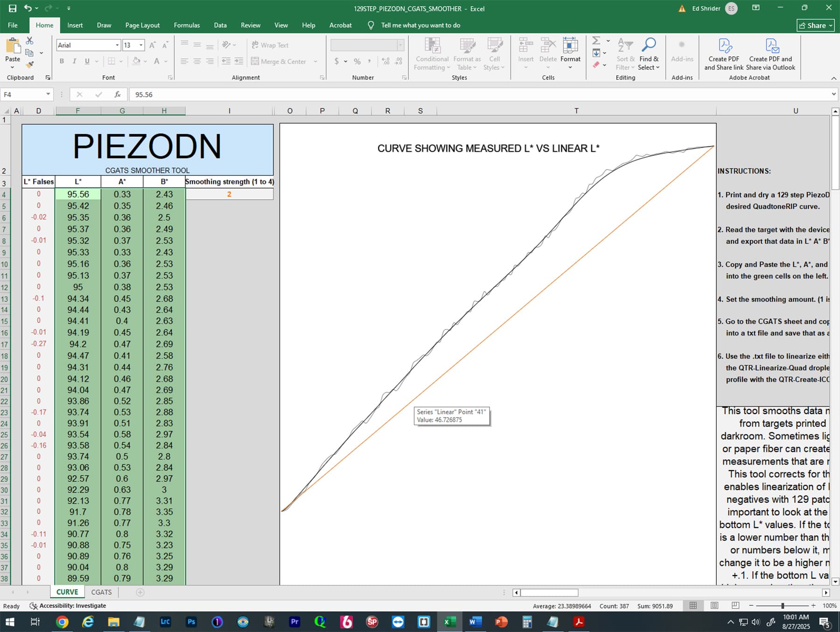Switch to Page Layout view in status bar

click(714, 605)
